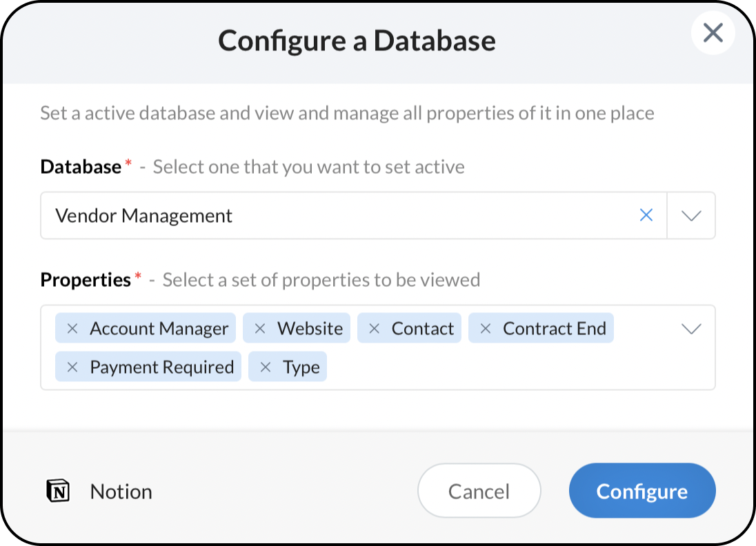Remove the Payment Required property tag
The height and width of the screenshot is (546, 756).
72,367
